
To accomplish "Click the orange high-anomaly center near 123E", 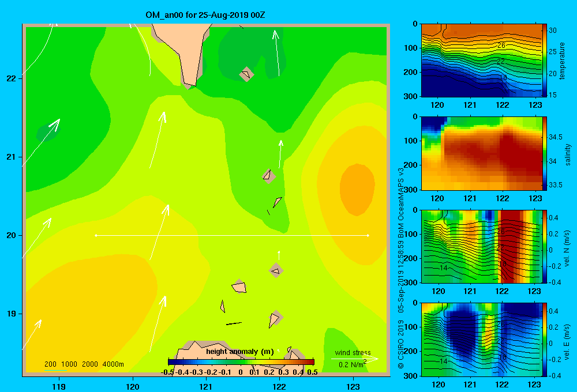I will [x=357, y=190].
